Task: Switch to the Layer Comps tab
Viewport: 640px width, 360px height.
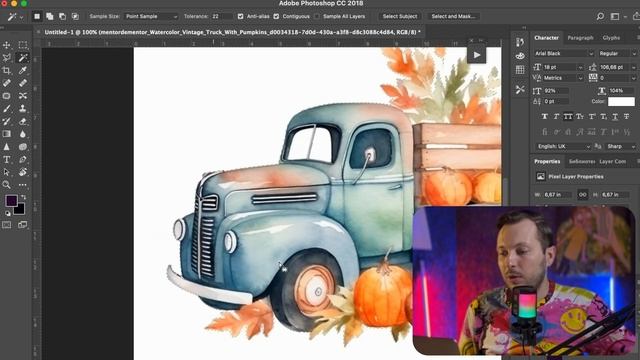Action: tap(613, 161)
